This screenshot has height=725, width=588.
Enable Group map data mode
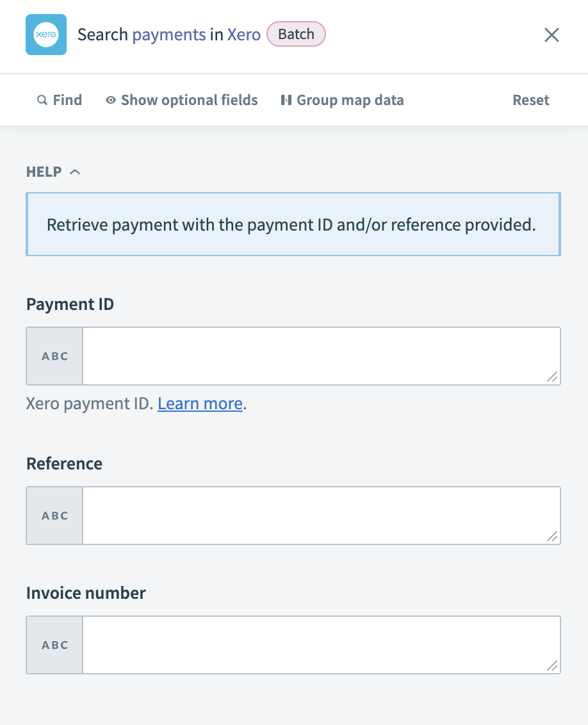coord(343,100)
